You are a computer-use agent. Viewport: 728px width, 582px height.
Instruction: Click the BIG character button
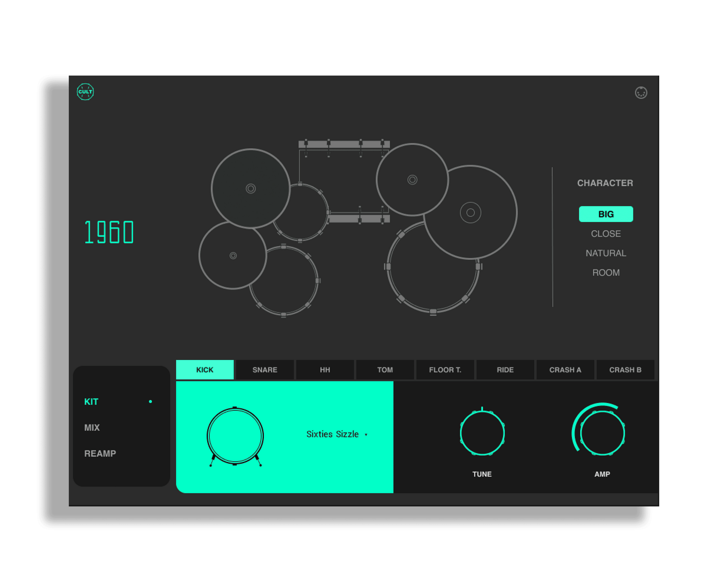pyautogui.click(x=606, y=214)
